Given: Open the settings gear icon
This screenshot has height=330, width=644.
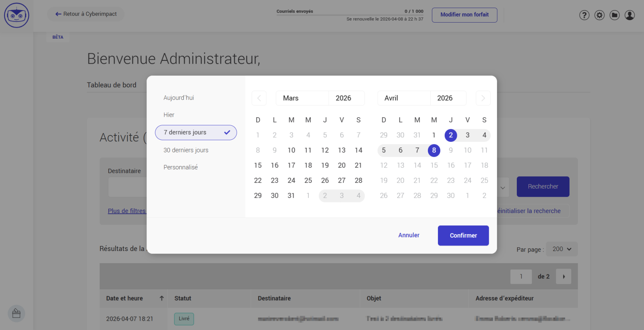Looking at the screenshot, I should tap(599, 15).
